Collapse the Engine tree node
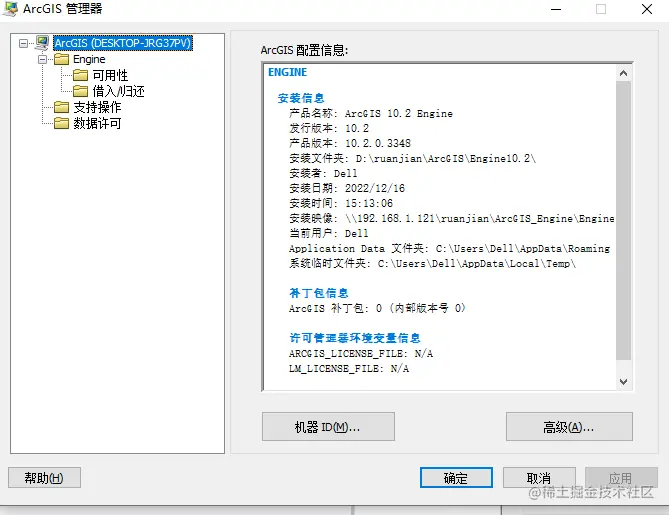669x515 pixels. pos(42,59)
